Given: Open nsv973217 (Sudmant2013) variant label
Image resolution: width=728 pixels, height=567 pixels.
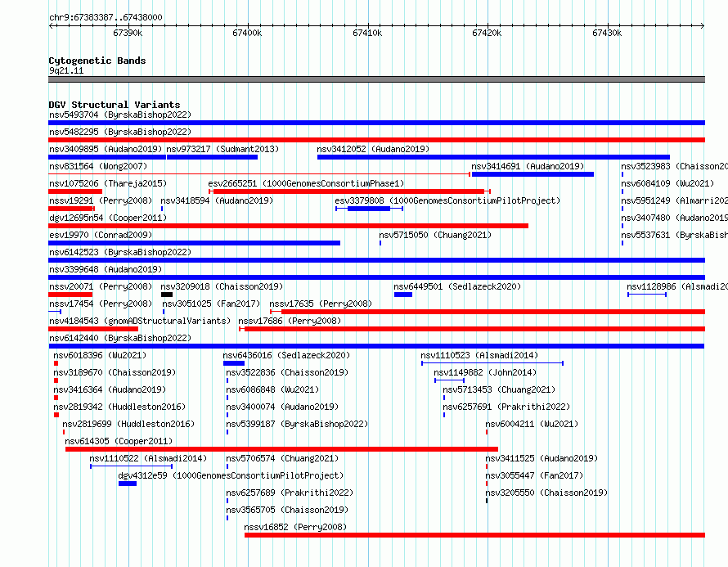Looking at the screenshot, I should [x=222, y=149].
